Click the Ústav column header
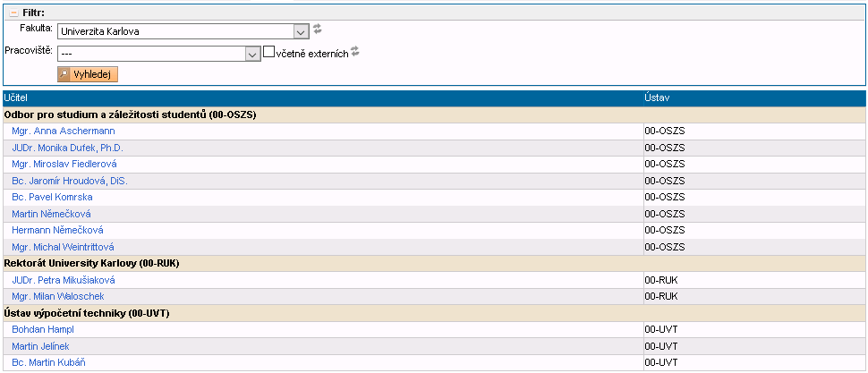Image resolution: width=868 pixels, height=373 pixels. (656, 97)
